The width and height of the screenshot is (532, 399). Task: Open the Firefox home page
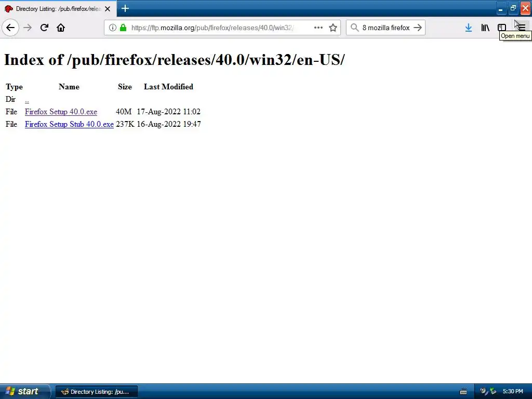(x=61, y=28)
